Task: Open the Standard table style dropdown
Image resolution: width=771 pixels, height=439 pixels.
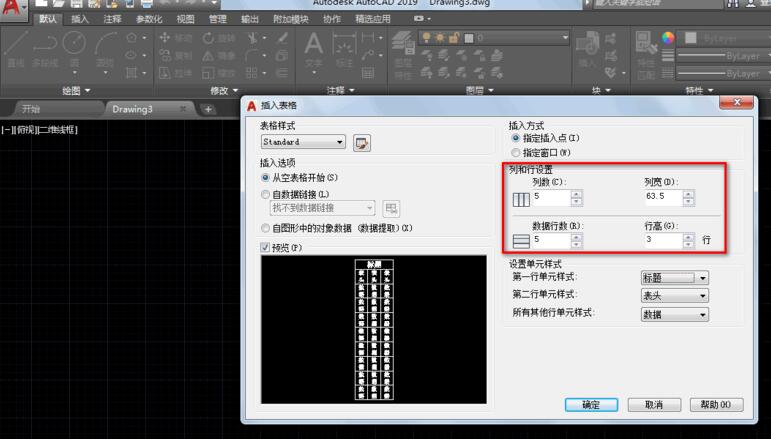Action: click(x=303, y=142)
